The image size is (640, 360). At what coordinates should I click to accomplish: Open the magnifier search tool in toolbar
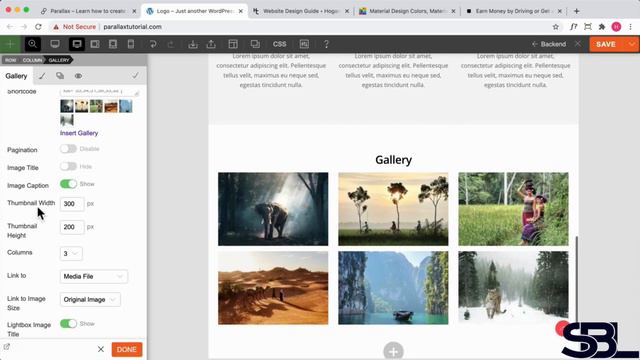33,44
